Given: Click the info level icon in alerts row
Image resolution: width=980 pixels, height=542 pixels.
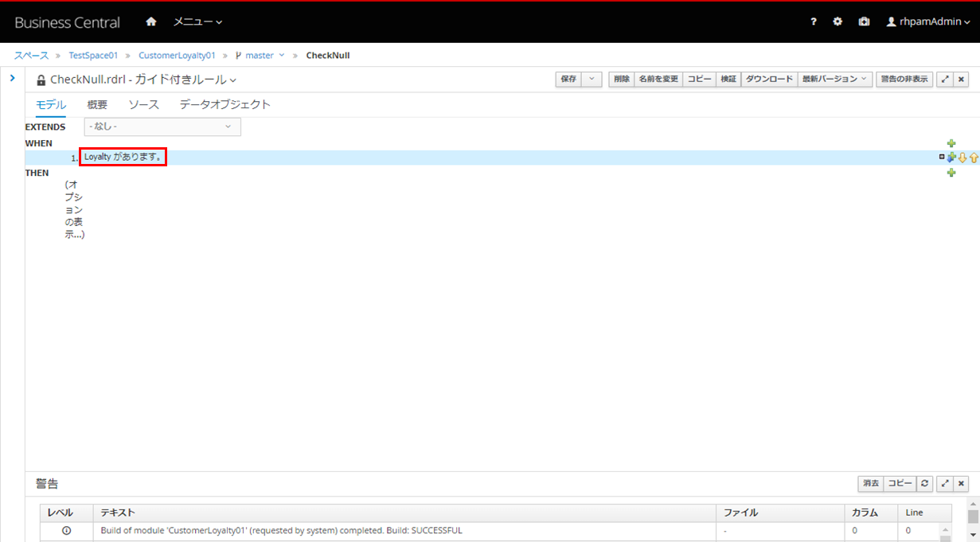Looking at the screenshot, I should [66, 530].
